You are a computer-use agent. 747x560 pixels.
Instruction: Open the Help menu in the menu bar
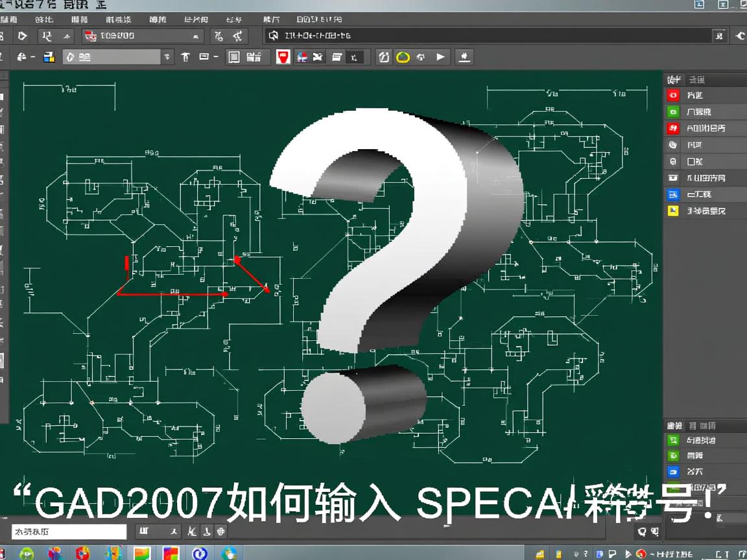[x=272, y=19]
